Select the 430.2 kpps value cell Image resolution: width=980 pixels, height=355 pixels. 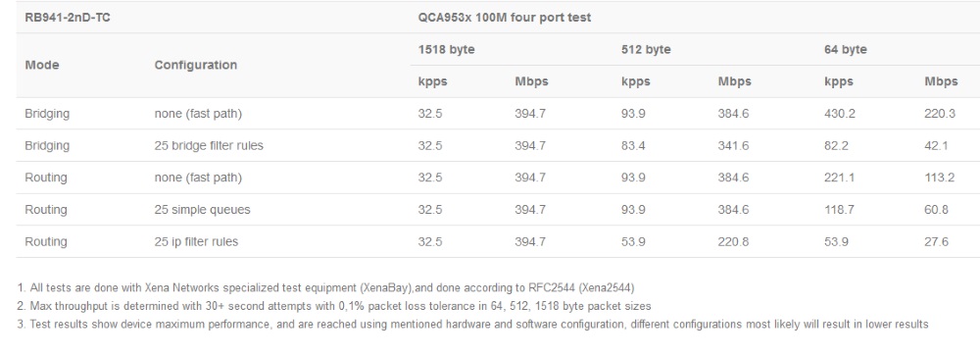tap(840, 114)
